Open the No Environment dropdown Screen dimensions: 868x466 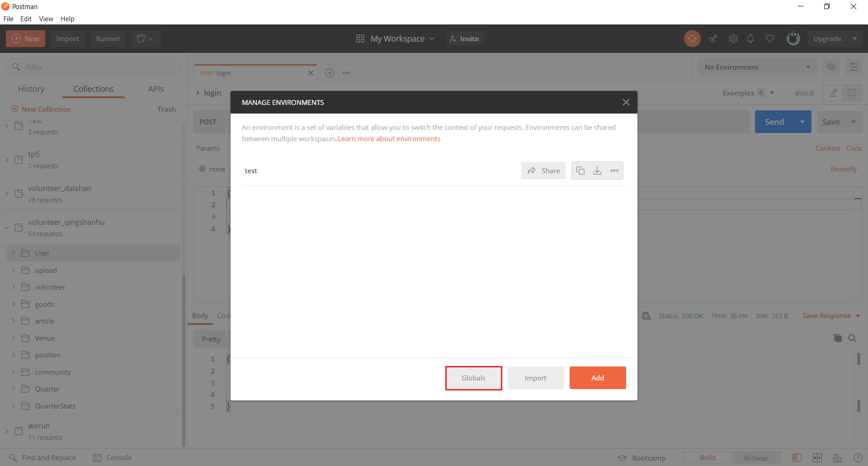click(758, 67)
